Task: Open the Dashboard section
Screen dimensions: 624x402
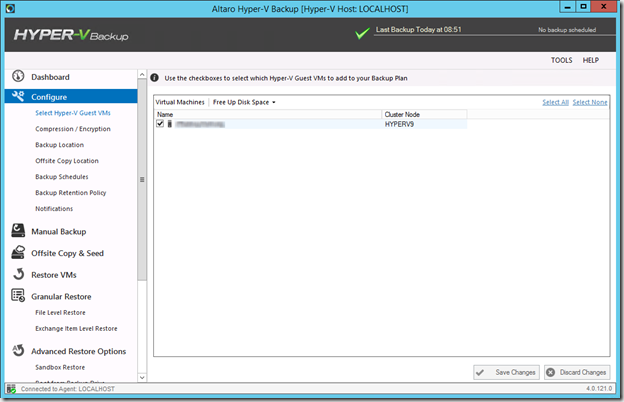Action: coord(50,77)
